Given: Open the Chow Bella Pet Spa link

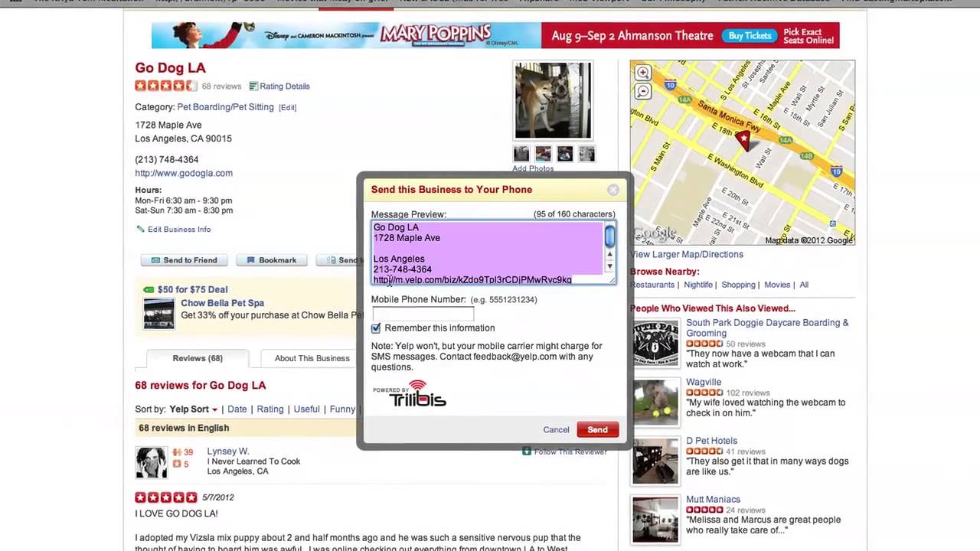Looking at the screenshot, I should click(222, 303).
